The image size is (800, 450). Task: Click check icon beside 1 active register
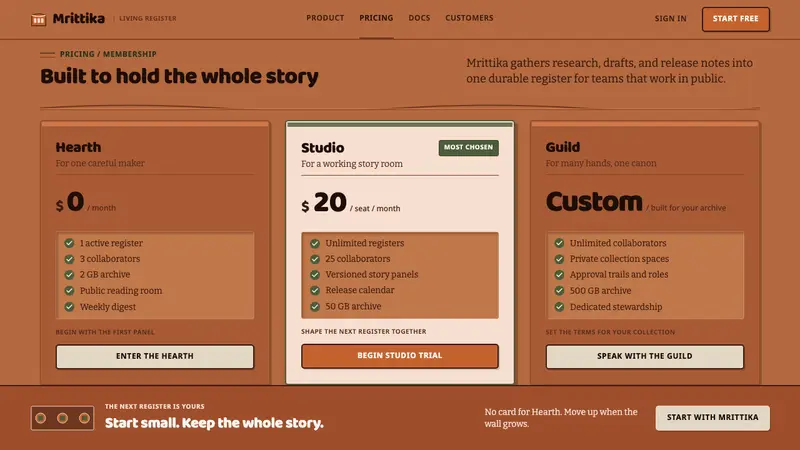click(69, 243)
